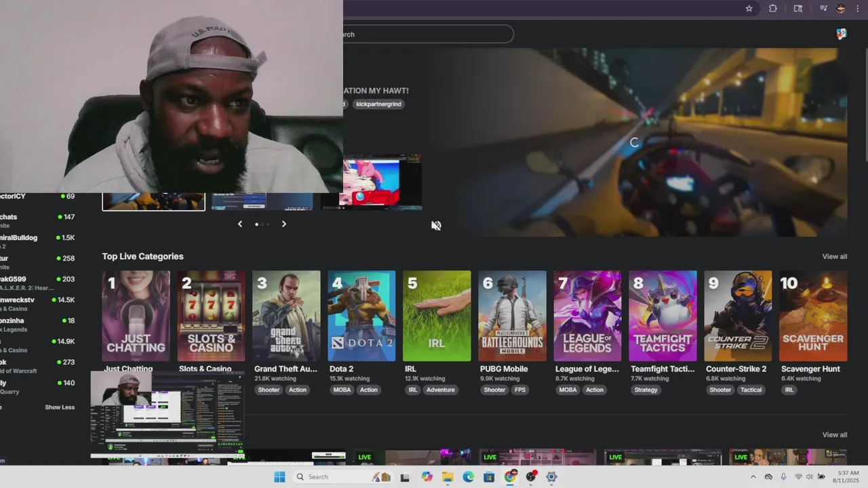The height and width of the screenshot is (488, 868).
Task: Open the Battlegrounds Mobile category image
Action: (x=512, y=316)
